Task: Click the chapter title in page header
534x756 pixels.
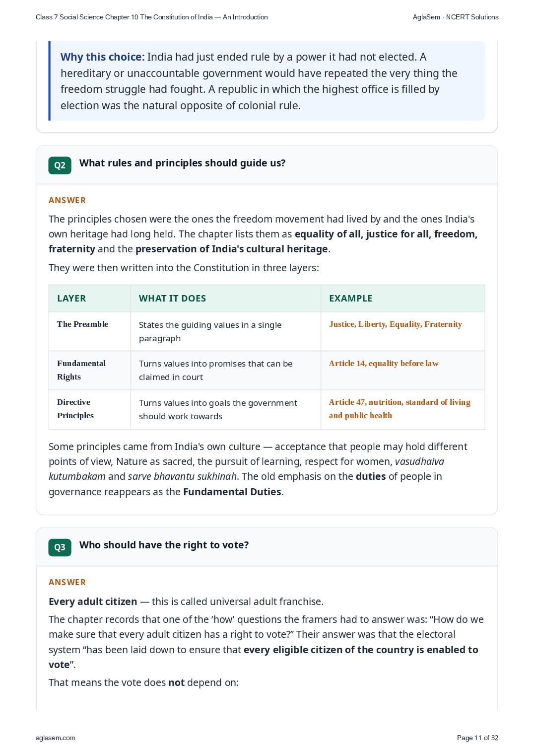Action: pos(152,17)
